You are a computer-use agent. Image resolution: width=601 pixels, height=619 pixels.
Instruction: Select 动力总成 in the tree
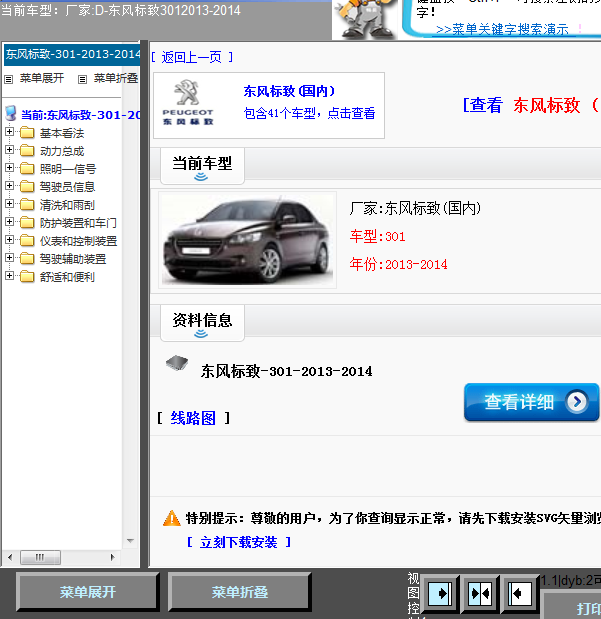coord(62,151)
